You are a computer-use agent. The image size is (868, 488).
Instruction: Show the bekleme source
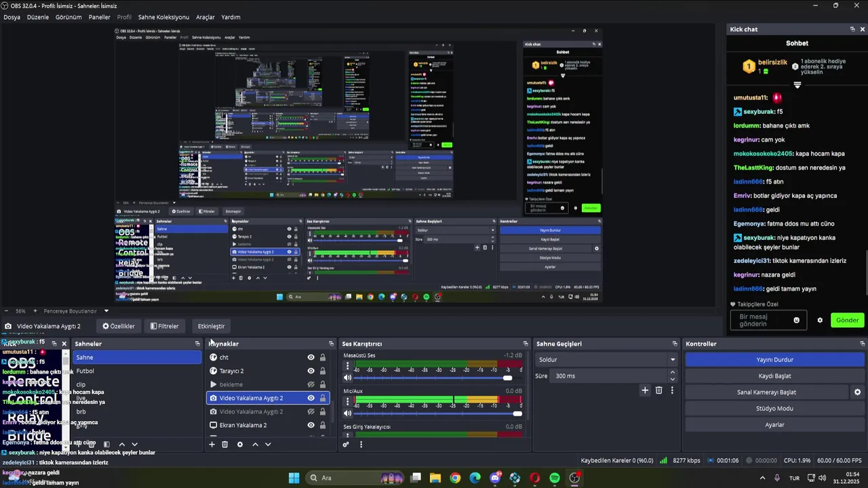(x=311, y=384)
